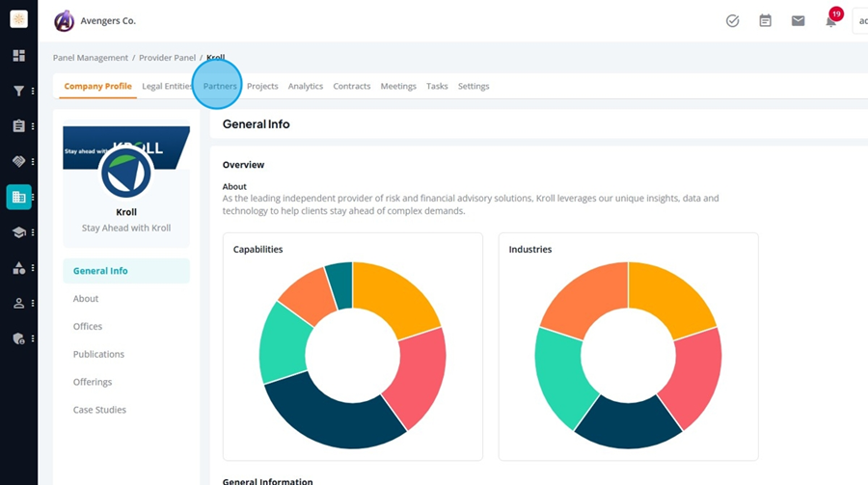The width and height of the screenshot is (868, 485).
Task: Click the app logo at top of sidebar
Action: click(x=19, y=19)
